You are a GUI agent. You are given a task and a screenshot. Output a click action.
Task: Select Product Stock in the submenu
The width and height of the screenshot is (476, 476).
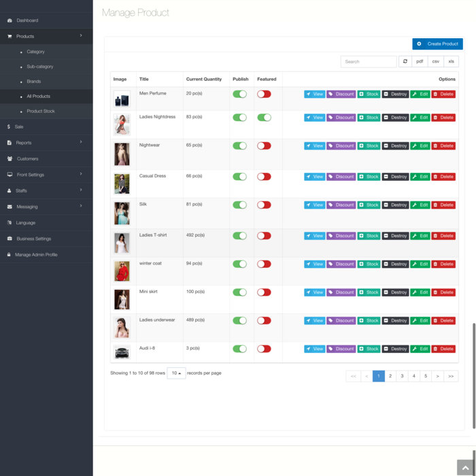click(x=41, y=111)
